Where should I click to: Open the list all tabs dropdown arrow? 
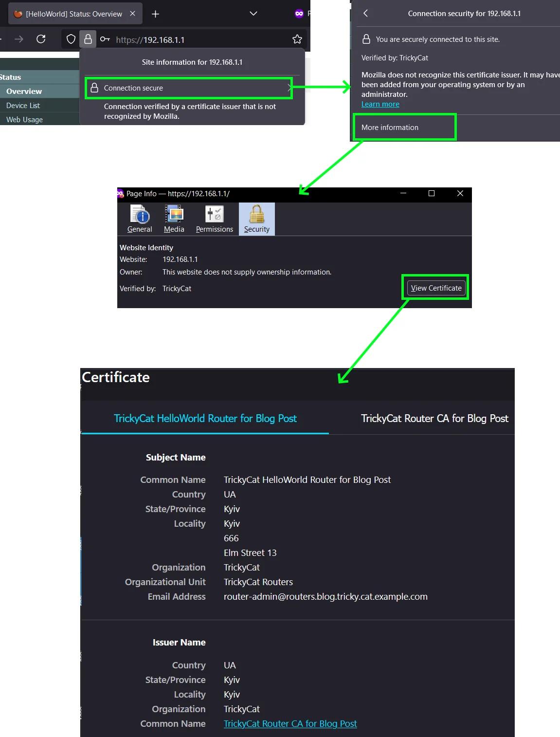pos(253,14)
